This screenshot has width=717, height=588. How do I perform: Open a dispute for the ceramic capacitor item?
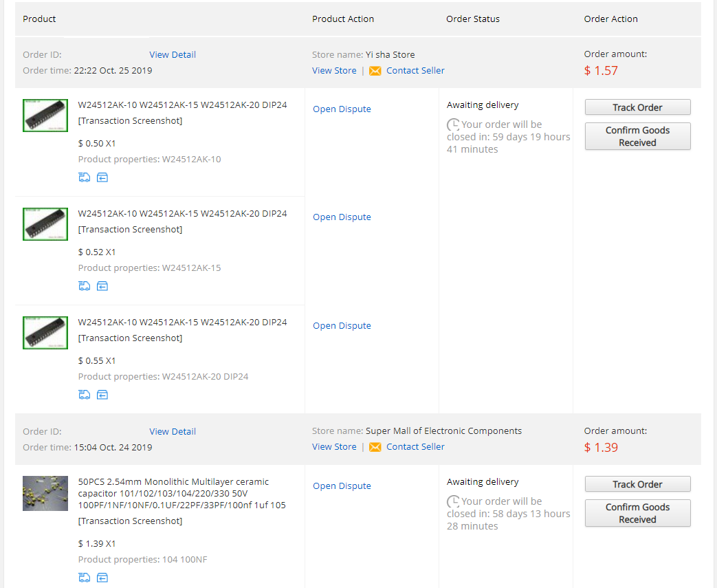click(342, 486)
